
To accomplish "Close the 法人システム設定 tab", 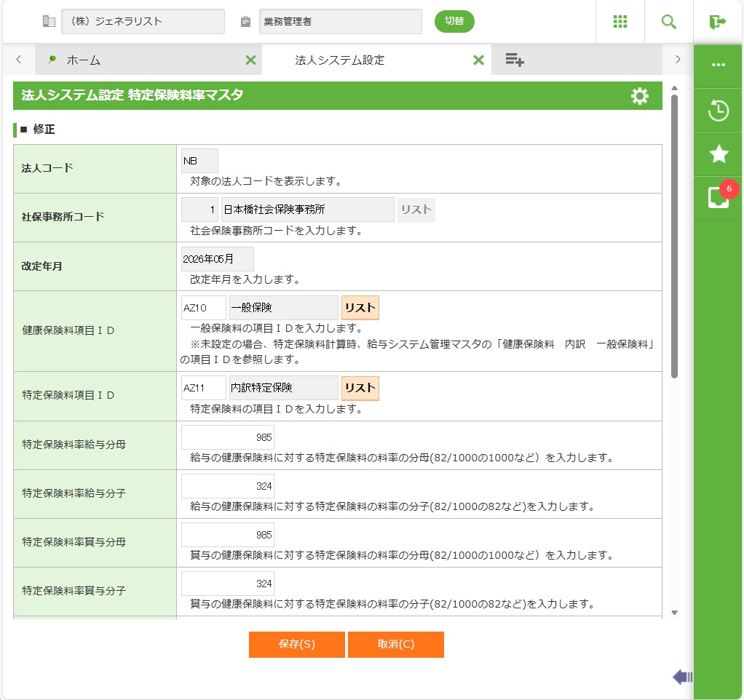I will coord(478,60).
